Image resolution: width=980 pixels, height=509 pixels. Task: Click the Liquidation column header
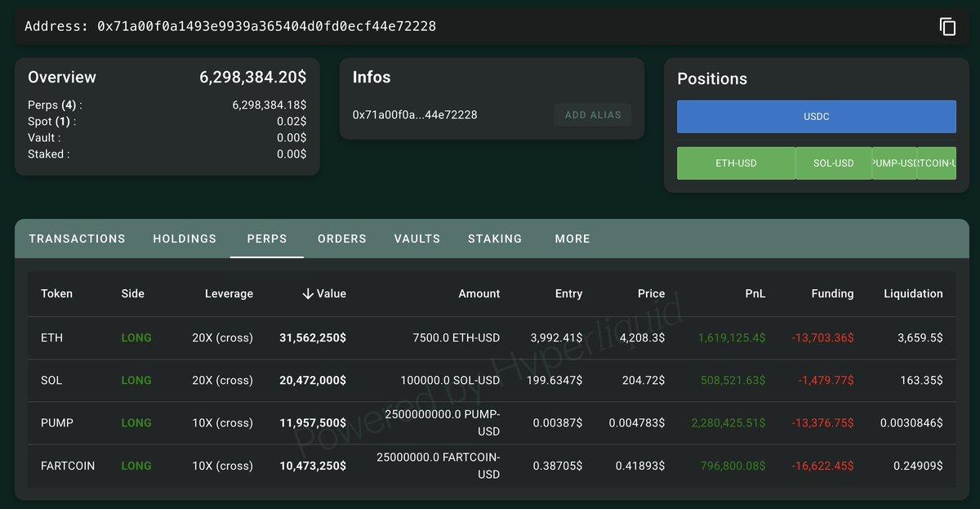coord(912,294)
